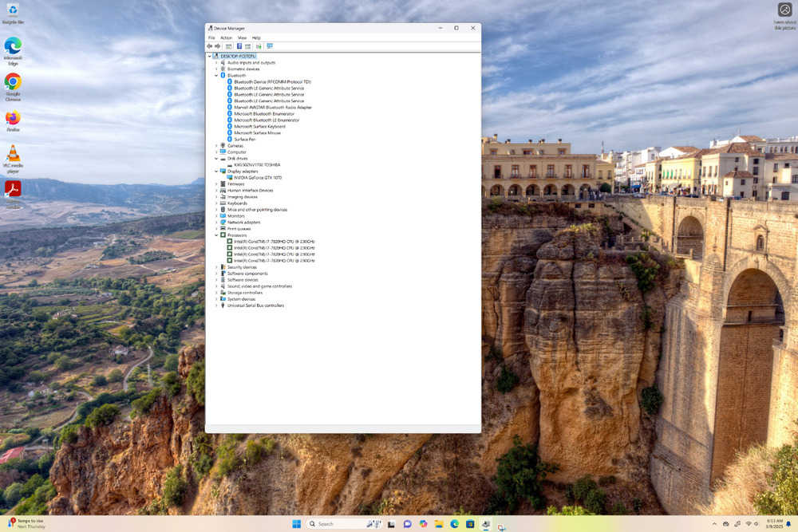
Task: Open File Explorer from the taskbar
Action: [x=438, y=524]
